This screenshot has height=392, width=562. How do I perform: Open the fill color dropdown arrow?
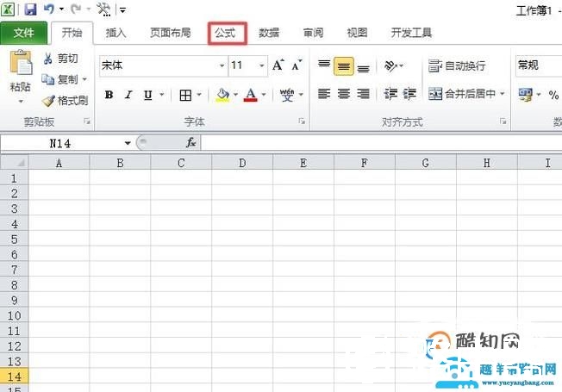pyautogui.click(x=235, y=95)
